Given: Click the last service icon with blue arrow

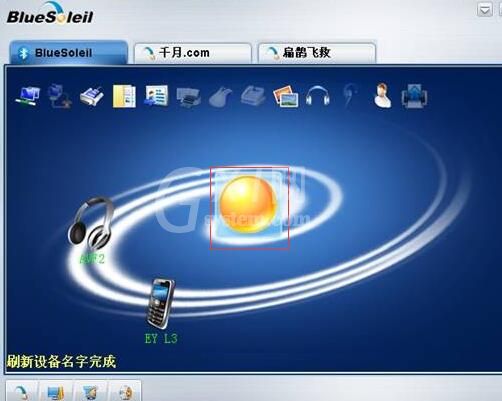Looking at the screenshot, I should (414, 96).
